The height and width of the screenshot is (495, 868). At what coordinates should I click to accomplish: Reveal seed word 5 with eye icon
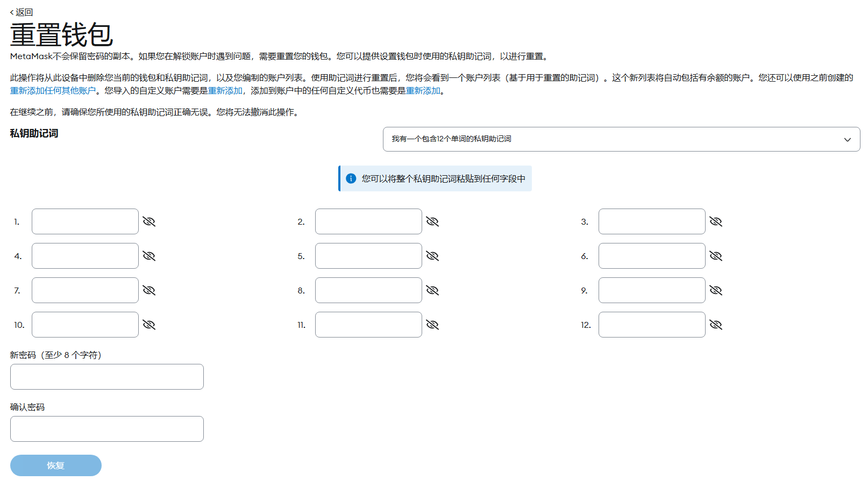click(x=432, y=256)
